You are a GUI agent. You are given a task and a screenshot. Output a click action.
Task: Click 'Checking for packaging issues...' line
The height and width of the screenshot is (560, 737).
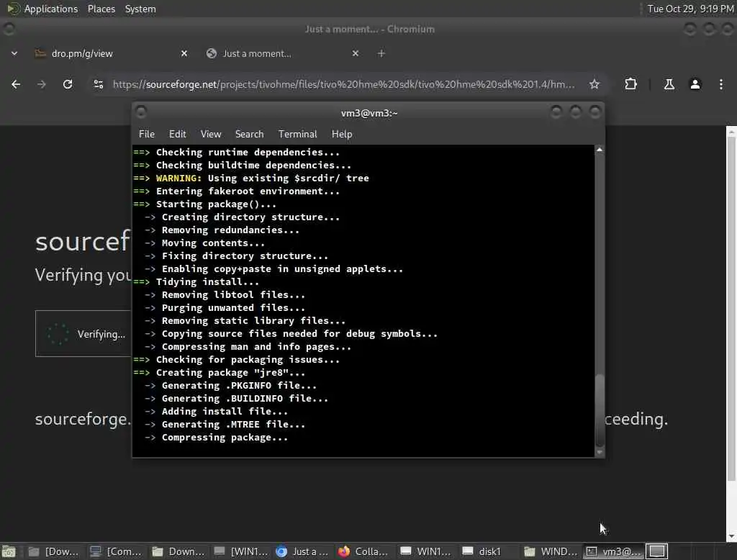pyautogui.click(x=248, y=360)
